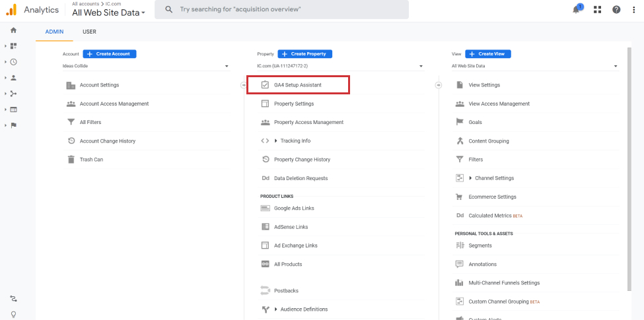Image resolution: width=644 pixels, height=320 pixels.
Task: Open GA4 Setup Assistant
Action: [298, 85]
